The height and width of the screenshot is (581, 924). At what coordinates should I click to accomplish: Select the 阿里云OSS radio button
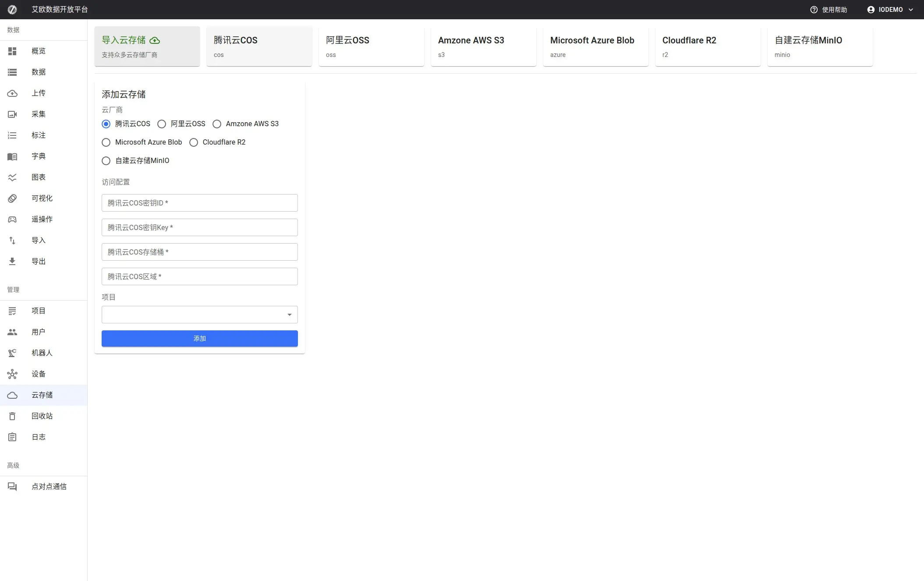162,124
